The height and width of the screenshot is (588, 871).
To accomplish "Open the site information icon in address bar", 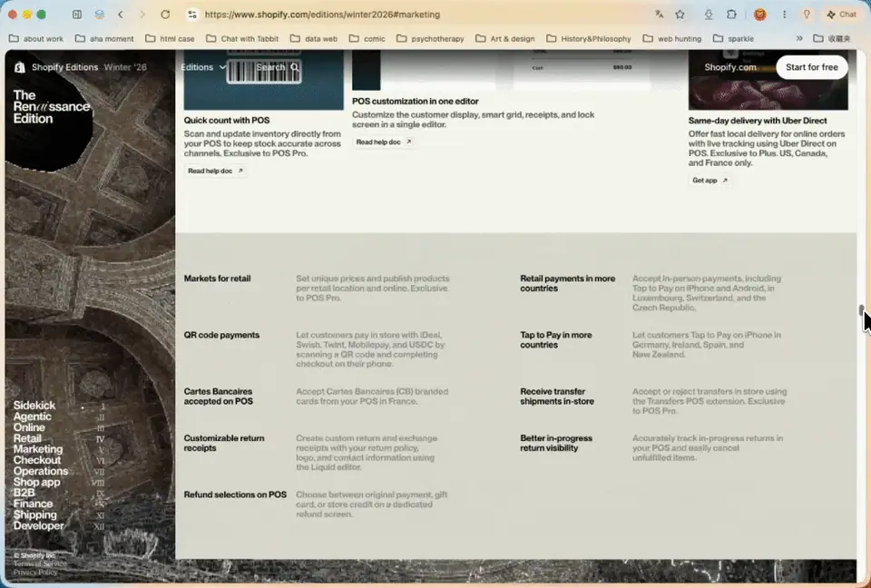I will pyautogui.click(x=192, y=15).
